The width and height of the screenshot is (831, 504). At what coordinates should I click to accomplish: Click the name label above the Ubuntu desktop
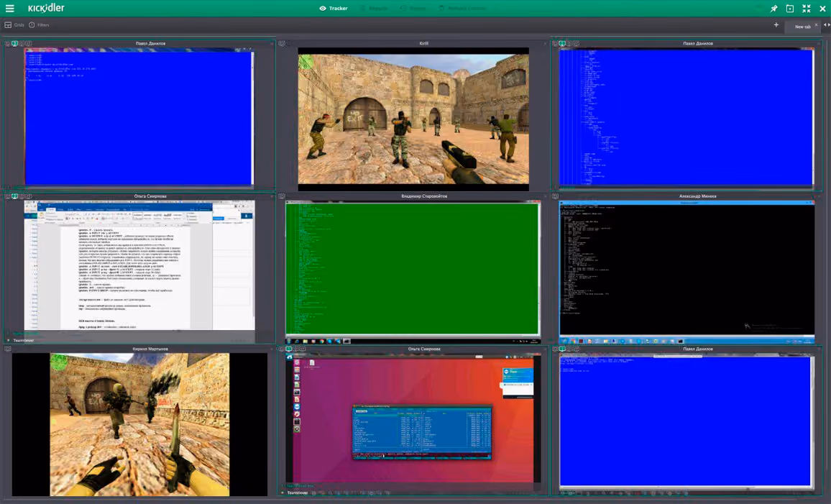pyautogui.click(x=424, y=349)
